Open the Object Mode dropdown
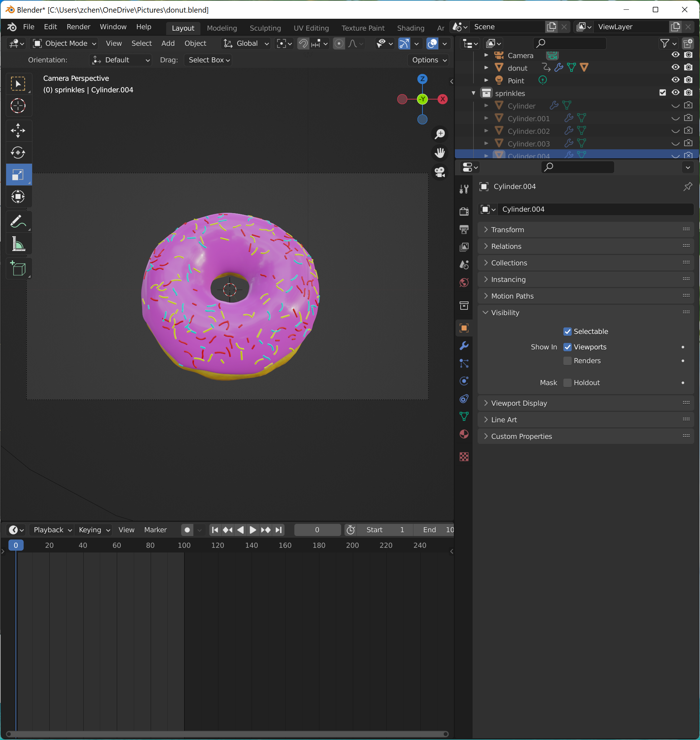The image size is (700, 740). (65, 43)
